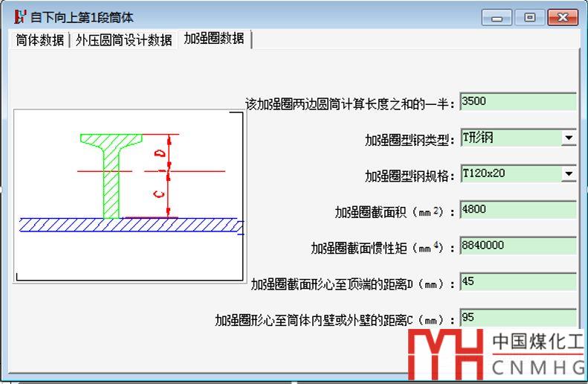Click the 加强圈型钢规格 label

[x=410, y=176]
